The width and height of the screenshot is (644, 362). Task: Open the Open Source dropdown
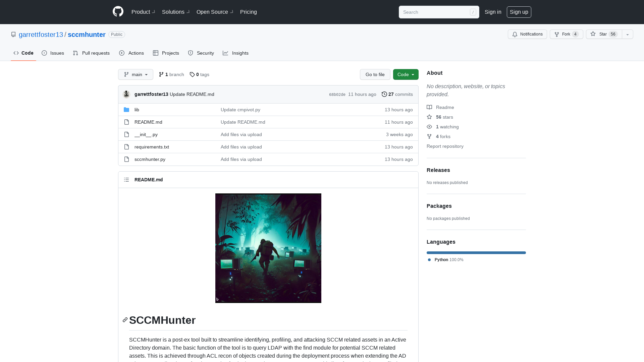(215, 12)
